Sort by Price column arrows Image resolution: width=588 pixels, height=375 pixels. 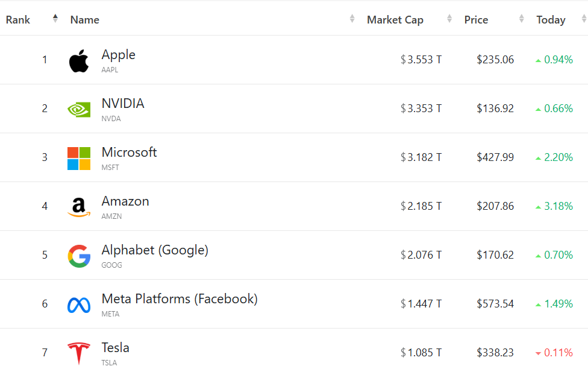click(522, 19)
